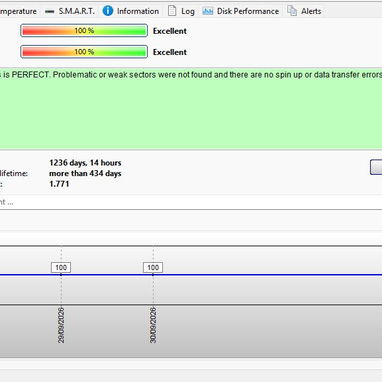
Task: Click into the comment text field
Action: tap(191, 202)
